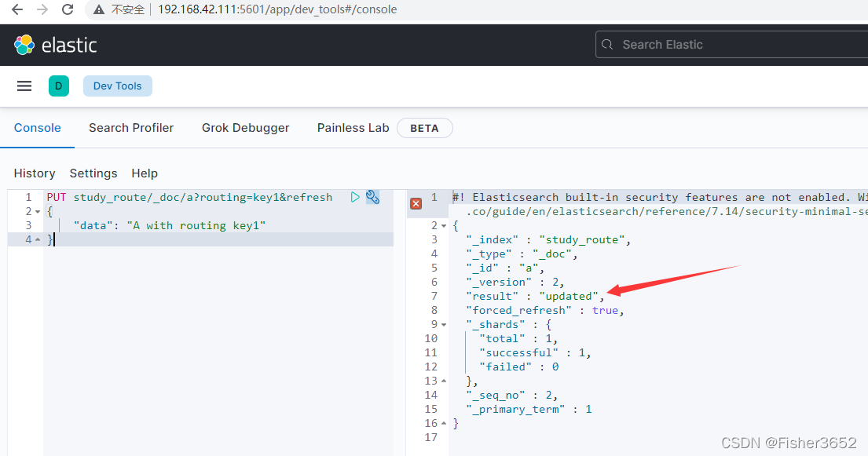Image resolution: width=868 pixels, height=456 pixels.
Task: Focus the Search Elastic field
Action: [732, 45]
